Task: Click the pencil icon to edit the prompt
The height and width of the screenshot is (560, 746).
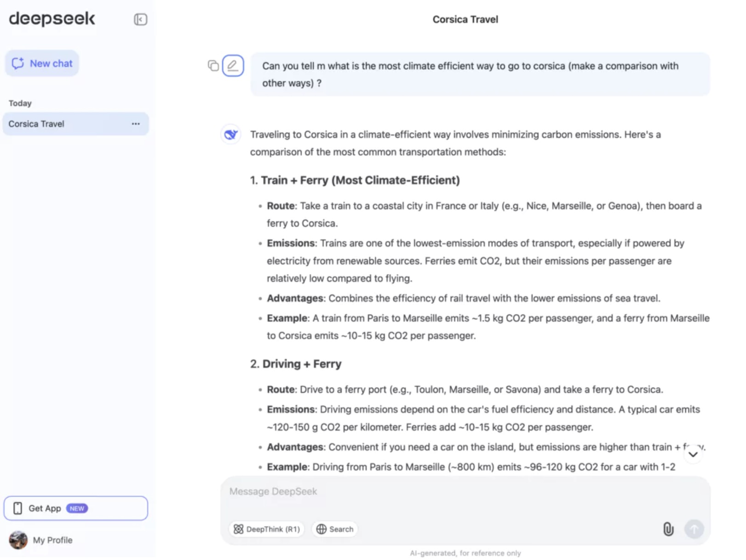Action: pyautogui.click(x=233, y=66)
